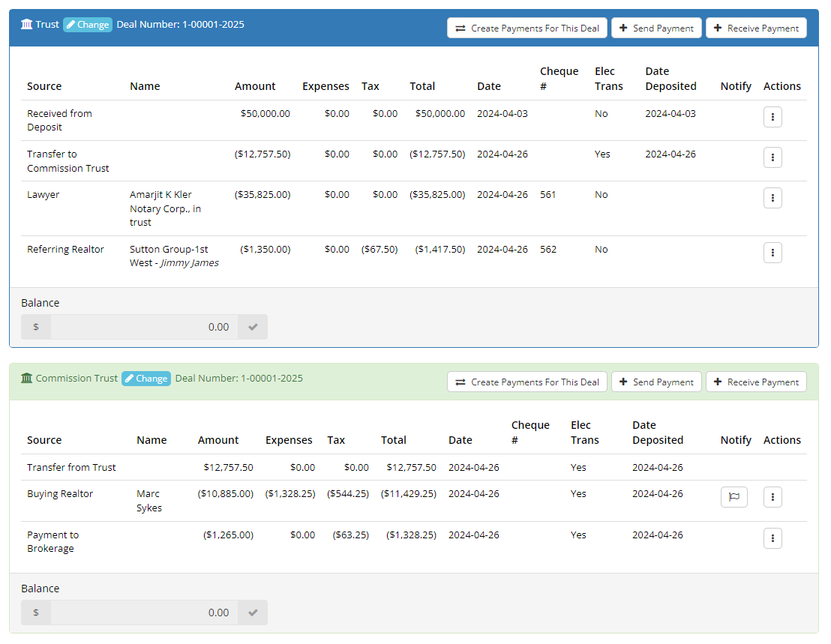Click cheque number 562
Screen dimensions: 831x644
pos(548,249)
